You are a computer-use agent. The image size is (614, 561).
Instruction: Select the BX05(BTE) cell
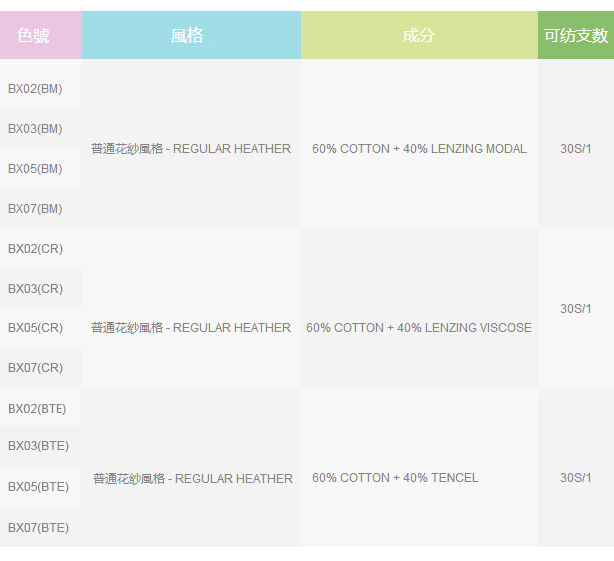click(38, 487)
